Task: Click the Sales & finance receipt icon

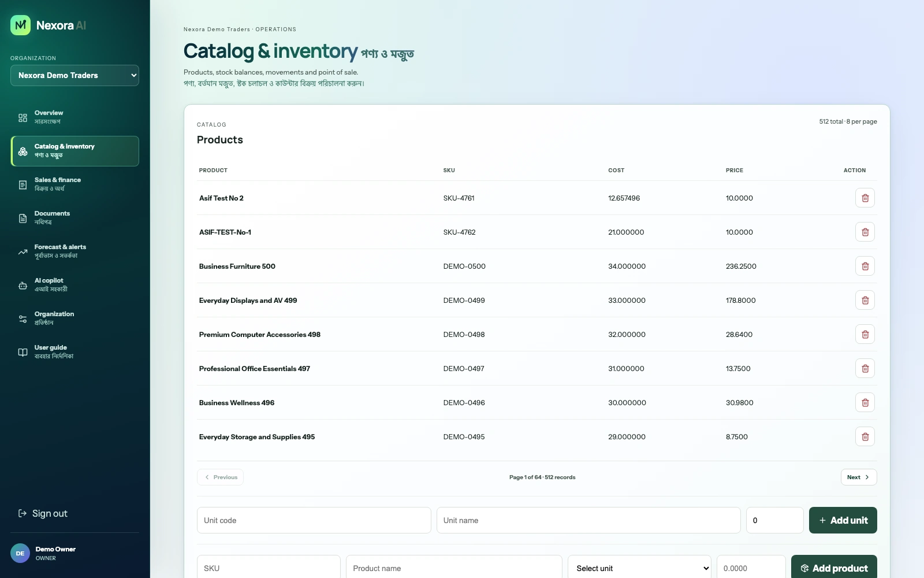Action: 23,185
